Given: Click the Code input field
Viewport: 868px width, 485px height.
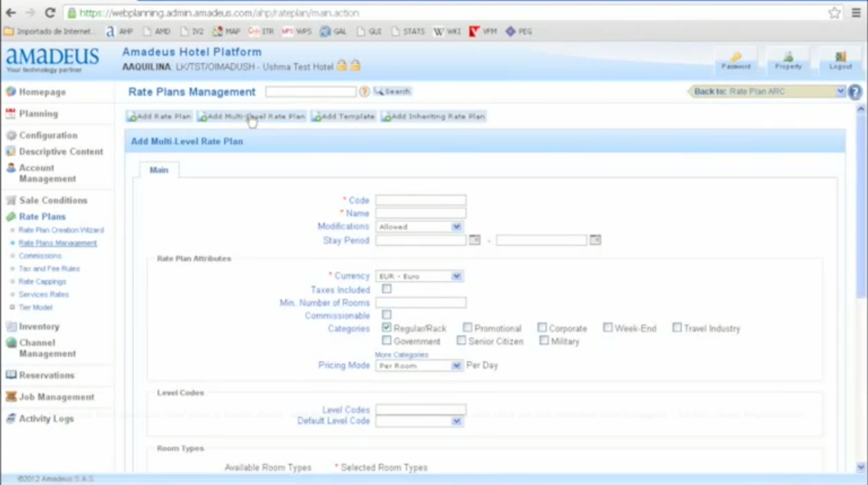Looking at the screenshot, I should point(421,200).
